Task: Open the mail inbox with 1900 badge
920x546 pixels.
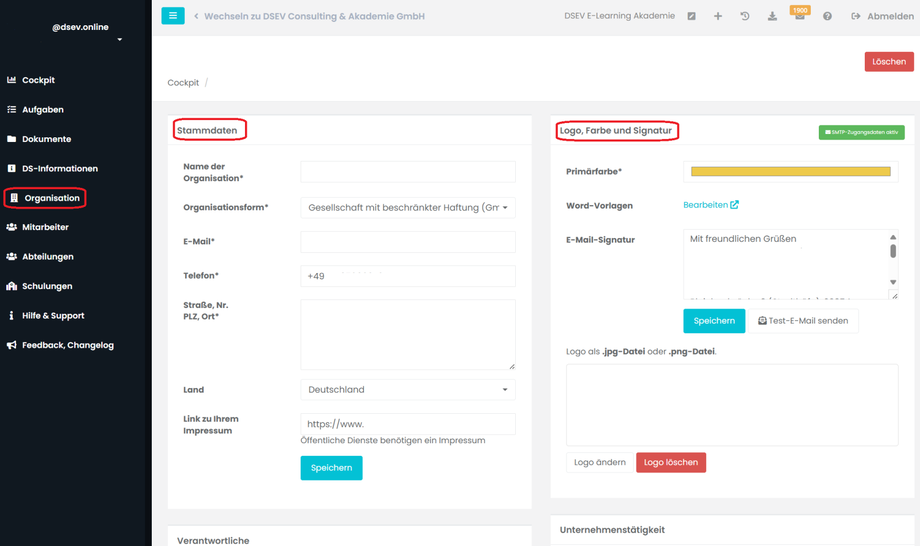Action: coord(799,15)
